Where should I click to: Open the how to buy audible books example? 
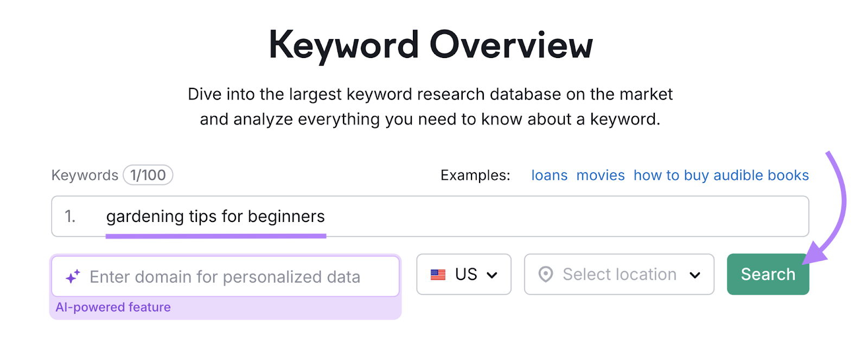pyautogui.click(x=720, y=175)
